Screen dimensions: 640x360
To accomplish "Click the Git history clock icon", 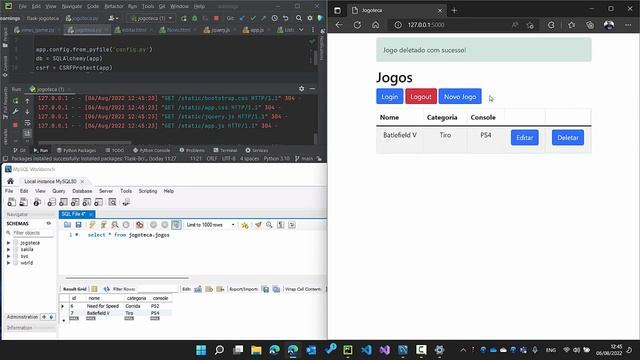I will (x=275, y=18).
